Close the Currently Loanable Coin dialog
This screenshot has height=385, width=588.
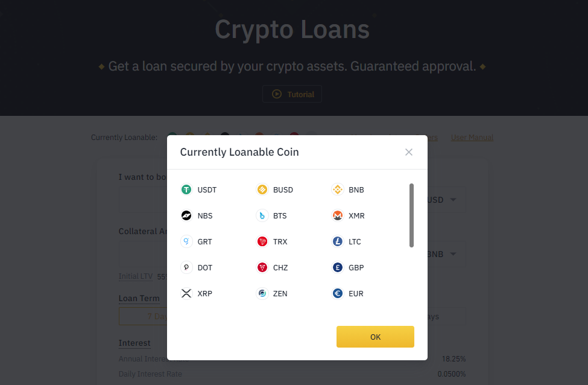tap(409, 152)
